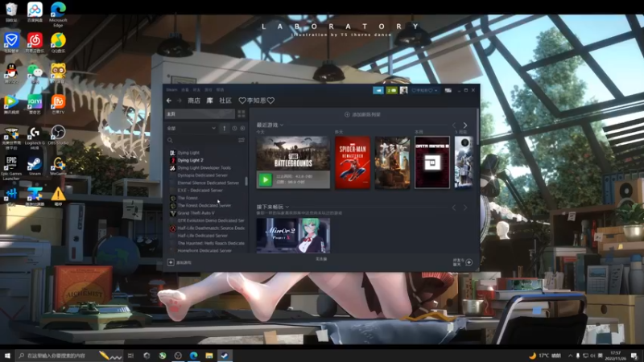Select Dying Light 2 in the game list
Screen dimensions: 644x362
click(x=190, y=160)
